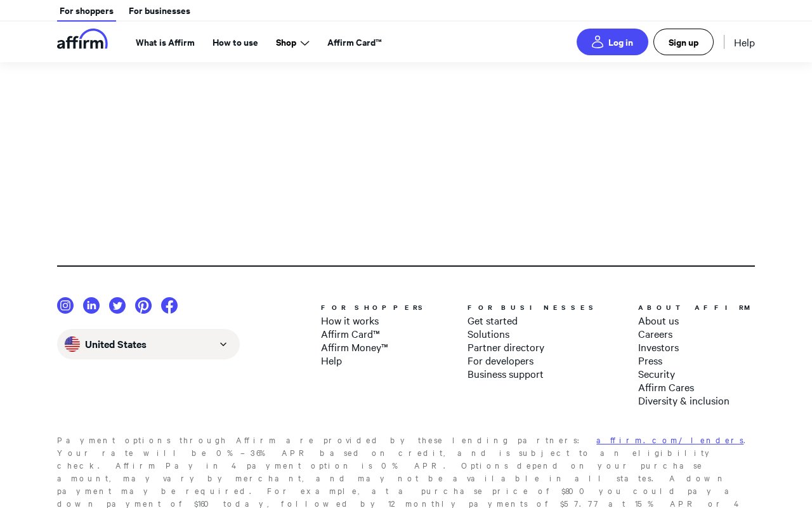
Task: Click the user icon on Log in button
Action: click(598, 42)
